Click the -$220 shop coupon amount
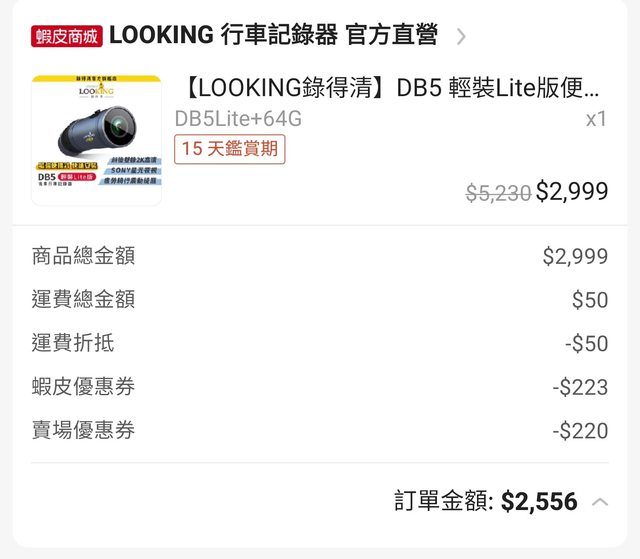The image size is (640, 559). pyautogui.click(x=580, y=431)
